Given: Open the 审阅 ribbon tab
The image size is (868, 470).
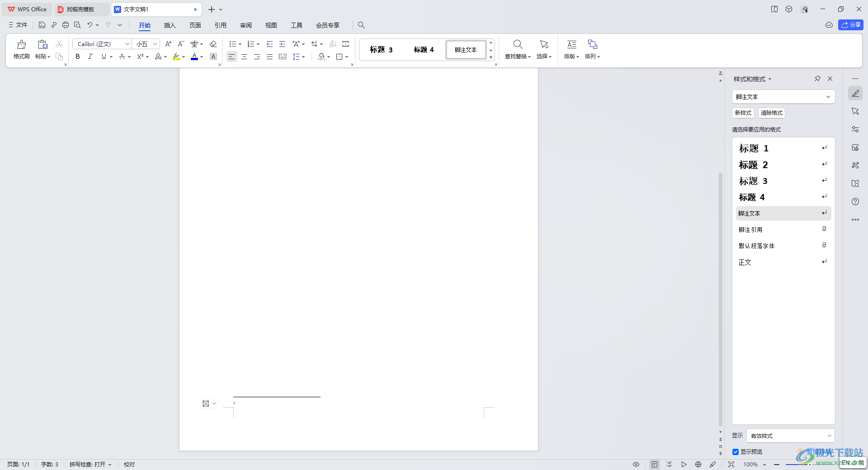Looking at the screenshot, I should [246, 25].
